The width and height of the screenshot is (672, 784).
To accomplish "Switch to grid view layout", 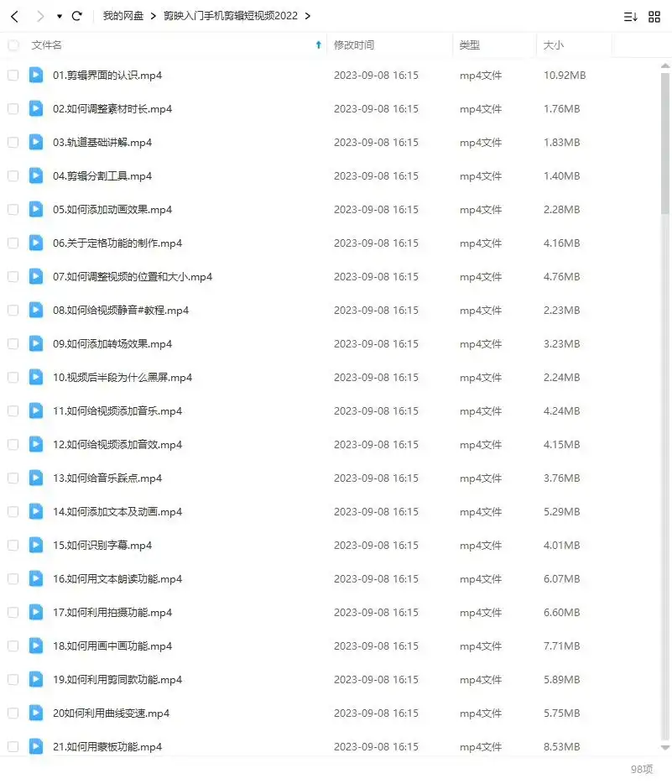I will point(654,17).
